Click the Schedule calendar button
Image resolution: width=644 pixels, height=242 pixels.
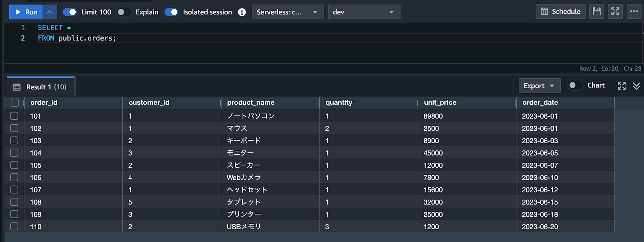pyautogui.click(x=560, y=12)
